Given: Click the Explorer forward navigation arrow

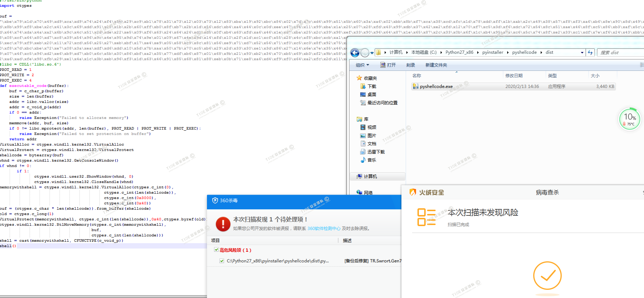Looking at the screenshot, I should click(365, 53).
